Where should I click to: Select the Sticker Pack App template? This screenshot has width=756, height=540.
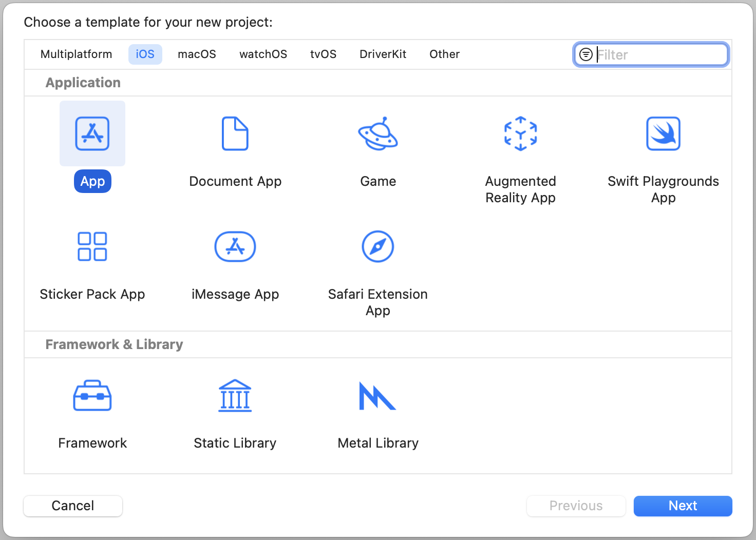(x=92, y=246)
